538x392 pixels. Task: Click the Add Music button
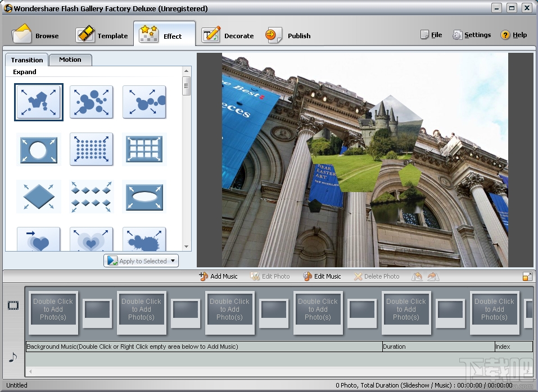[x=218, y=276]
